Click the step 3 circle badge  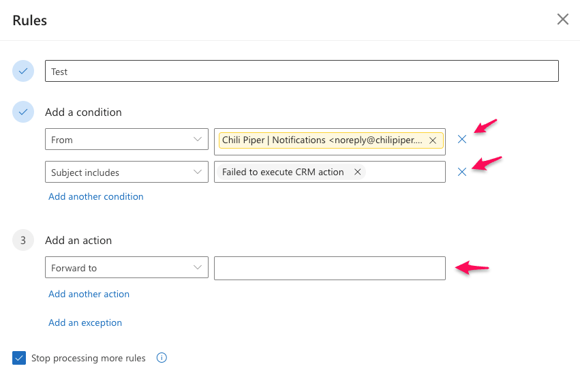pos(23,240)
